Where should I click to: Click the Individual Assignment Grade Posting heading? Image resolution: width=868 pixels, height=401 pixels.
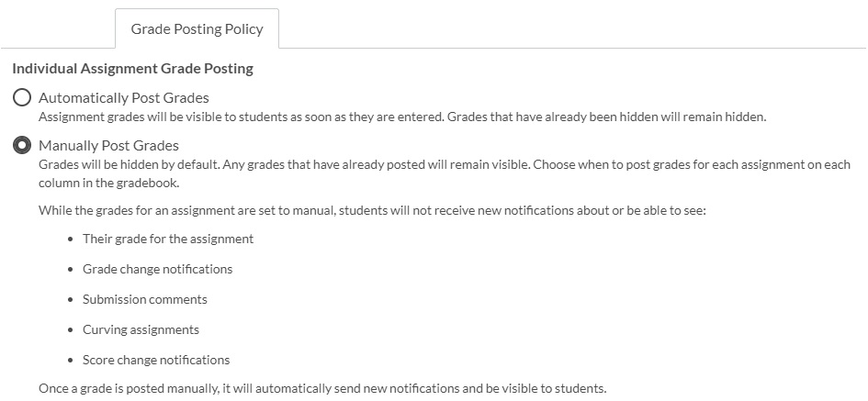tap(132, 69)
